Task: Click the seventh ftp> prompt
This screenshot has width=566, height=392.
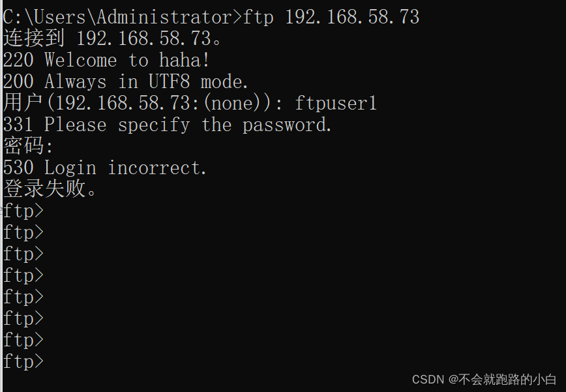Action: 23,340
